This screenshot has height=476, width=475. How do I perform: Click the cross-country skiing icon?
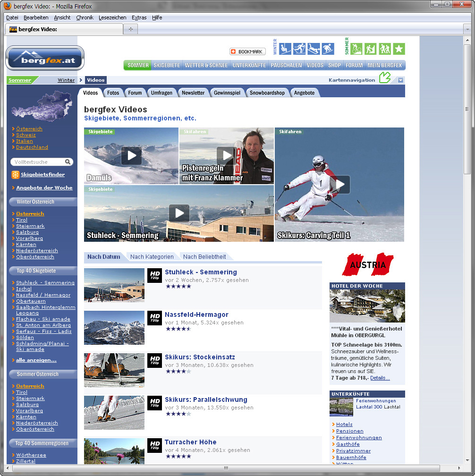[x=299, y=49]
